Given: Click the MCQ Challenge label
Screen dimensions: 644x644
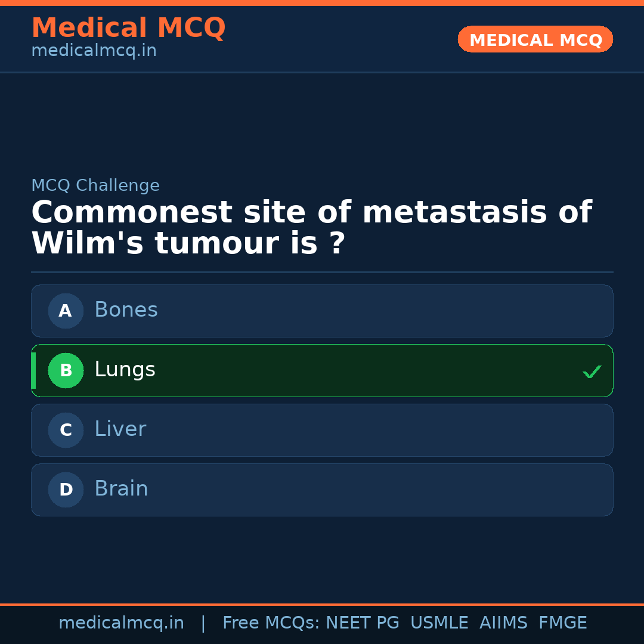Looking at the screenshot, I should tap(95, 185).
